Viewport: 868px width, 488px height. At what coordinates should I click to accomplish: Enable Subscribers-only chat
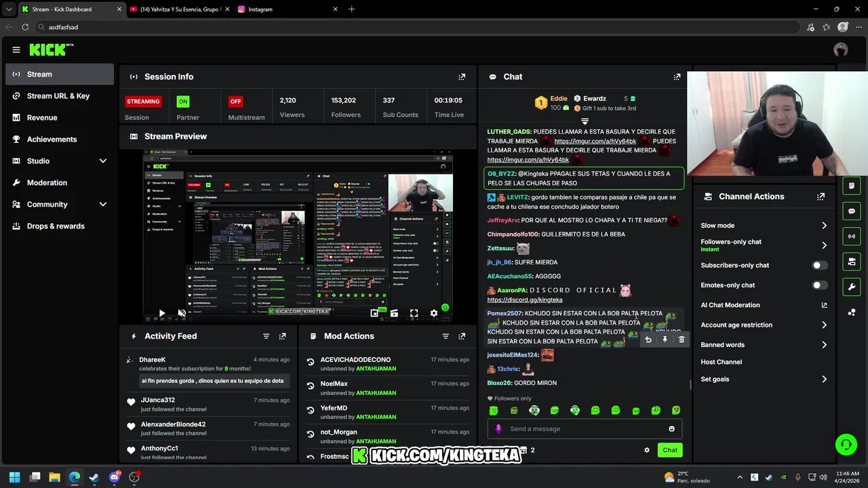[x=820, y=266]
